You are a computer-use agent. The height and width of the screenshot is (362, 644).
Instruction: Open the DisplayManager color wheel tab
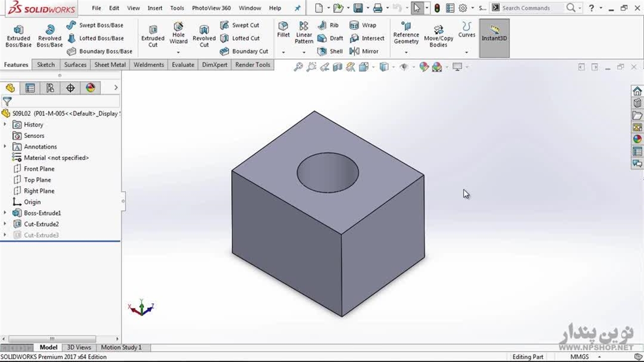tap(91, 88)
